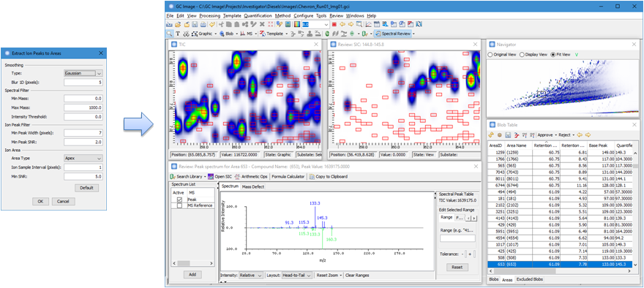
Task: Click the red stop square icon
Action: (334, 25)
